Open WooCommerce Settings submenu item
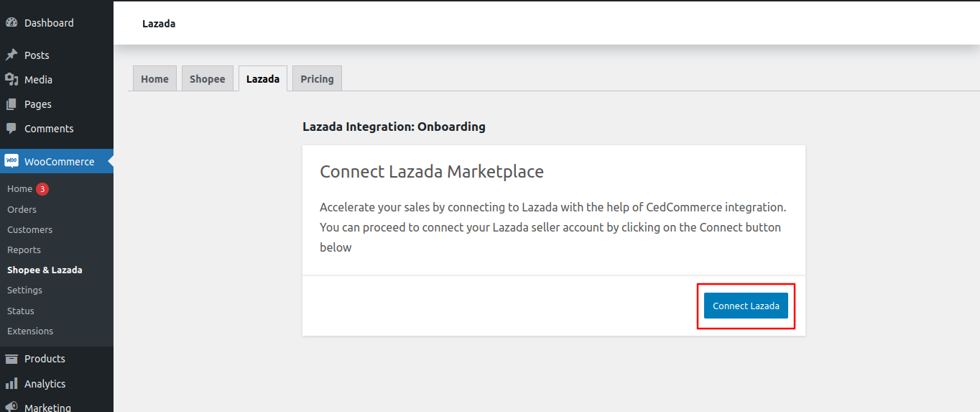 [x=24, y=290]
